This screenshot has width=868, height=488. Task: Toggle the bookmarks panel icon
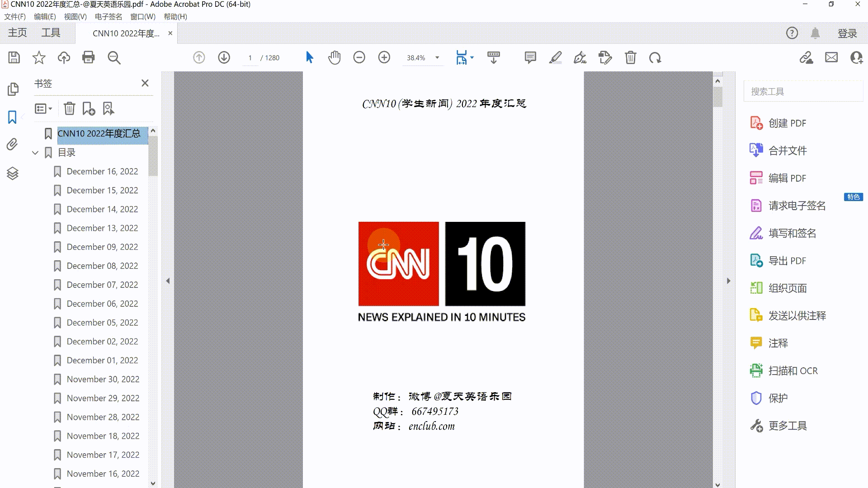pos(12,117)
